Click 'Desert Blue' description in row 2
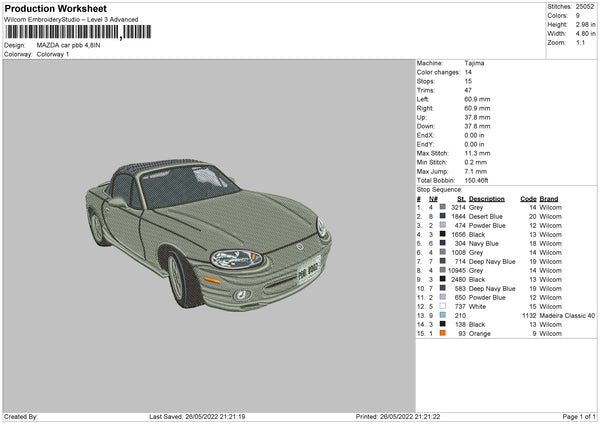Image resolution: width=600 pixels, height=424 pixels. 486,217
